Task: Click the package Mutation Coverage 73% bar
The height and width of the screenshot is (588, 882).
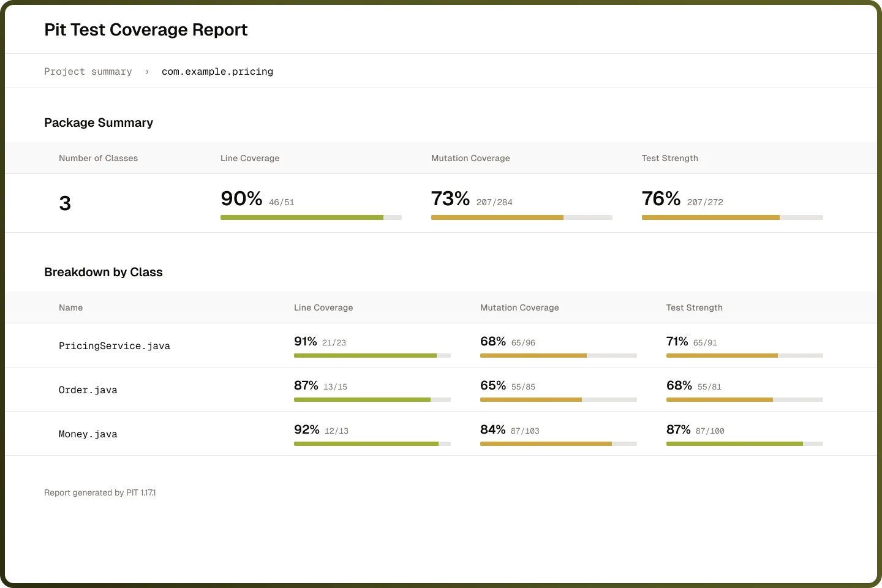Action: (x=522, y=217)
